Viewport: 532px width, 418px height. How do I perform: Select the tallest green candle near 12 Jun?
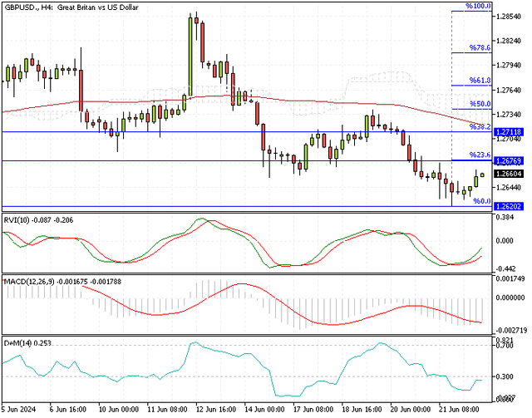(190, 57)
